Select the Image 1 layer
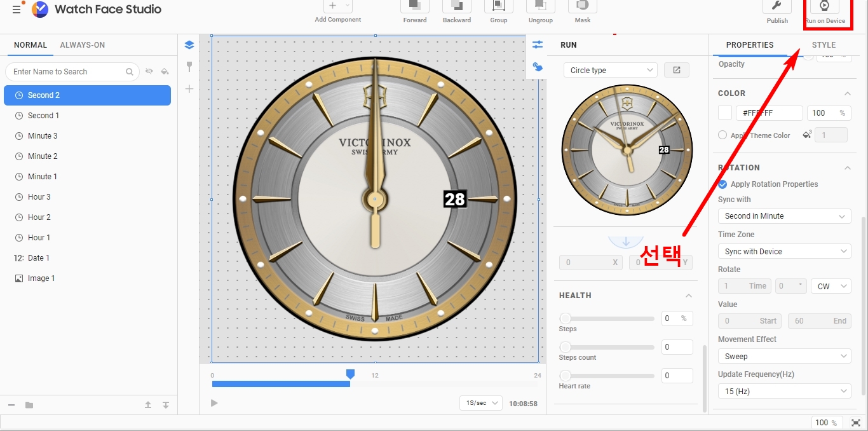 click(87, 278)
